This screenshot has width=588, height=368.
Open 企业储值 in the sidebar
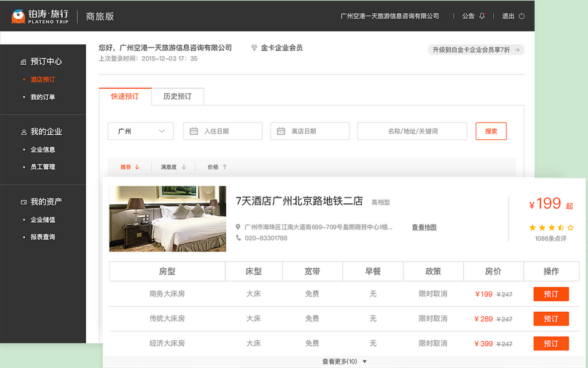(43, 219)
